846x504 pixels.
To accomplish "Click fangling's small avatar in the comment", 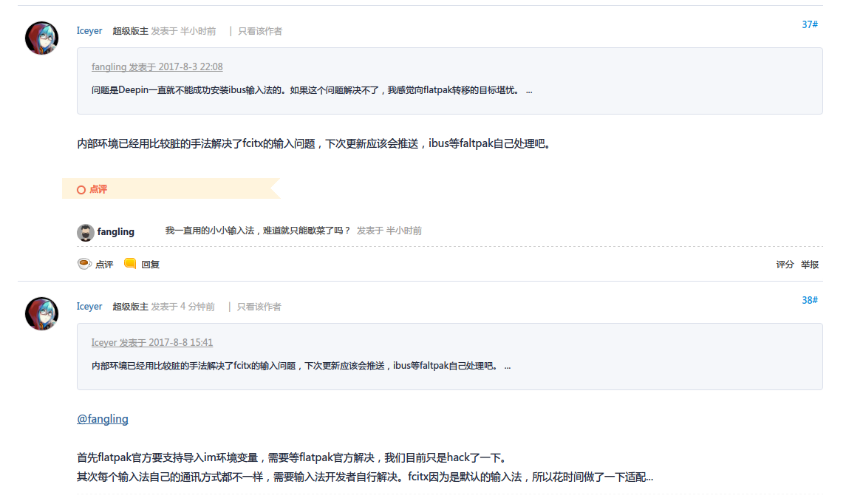I will coord(85,233).
